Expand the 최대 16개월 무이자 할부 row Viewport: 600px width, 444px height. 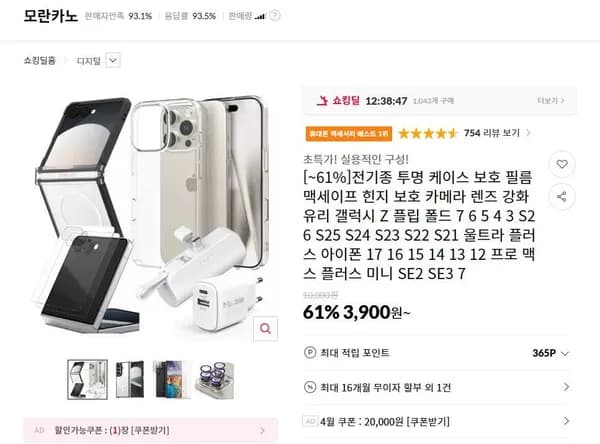[437, 387]
